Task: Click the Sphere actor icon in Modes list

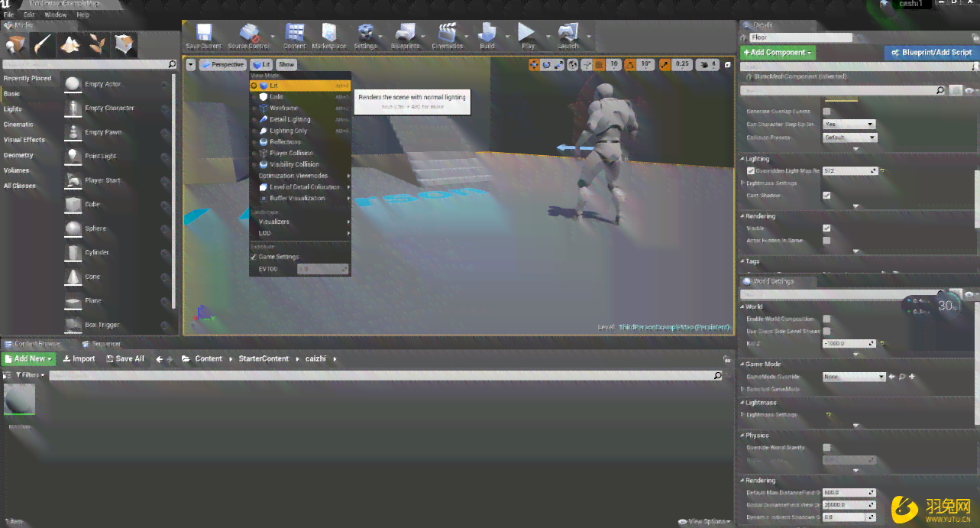Action: pos(73,228)
